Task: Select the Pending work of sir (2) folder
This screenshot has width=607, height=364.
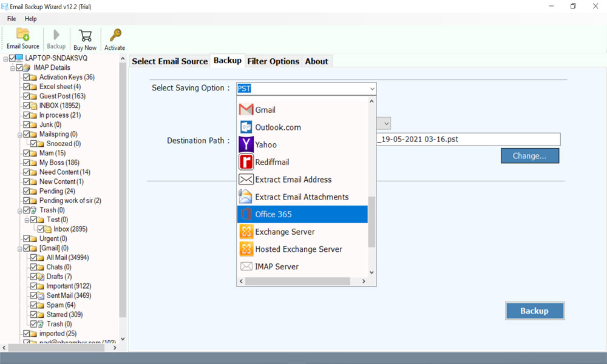Action: [70, 201]
